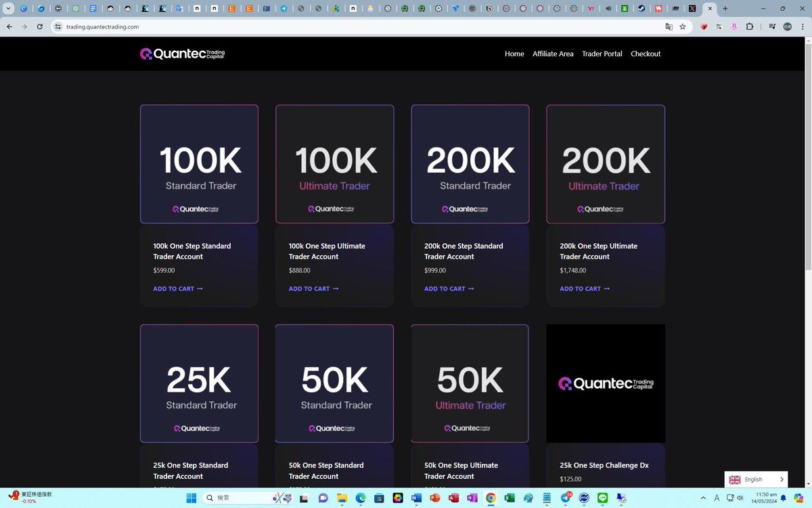Open the Chrome profile avatar
Screen dimensions: 812x508
click(x=787, y=26)
